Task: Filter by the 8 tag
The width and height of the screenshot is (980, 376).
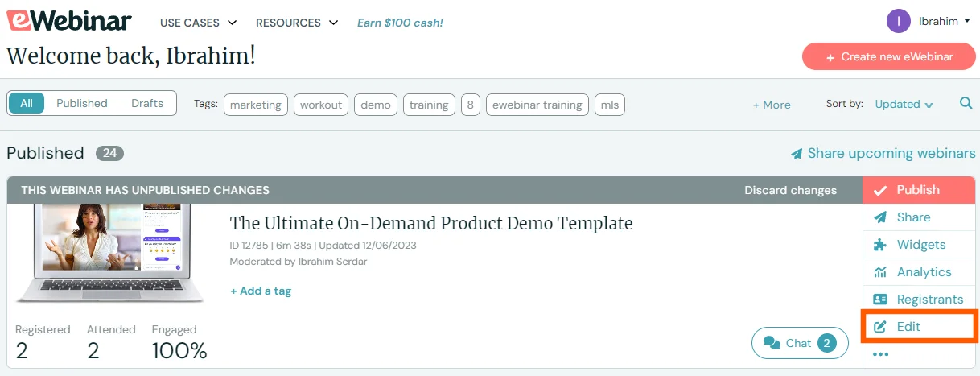Action: (471, 105)
